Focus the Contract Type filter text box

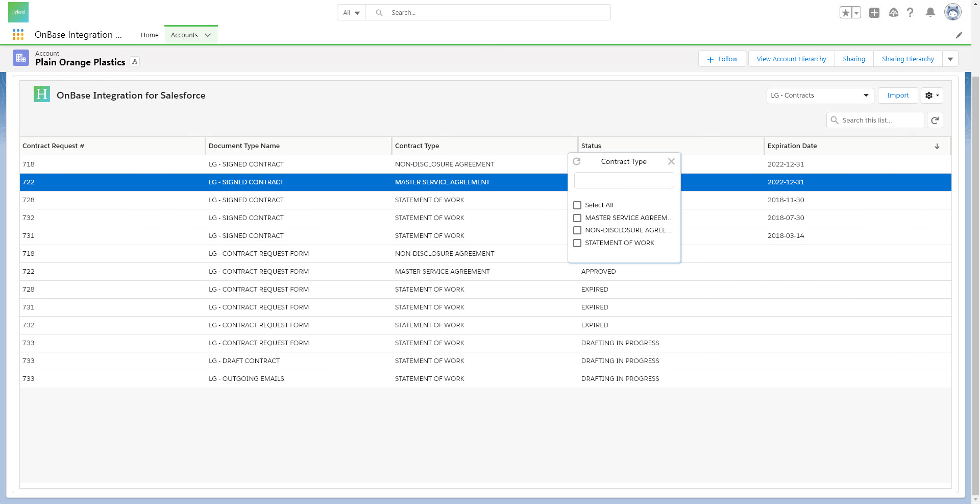click(x=624, y=180)
